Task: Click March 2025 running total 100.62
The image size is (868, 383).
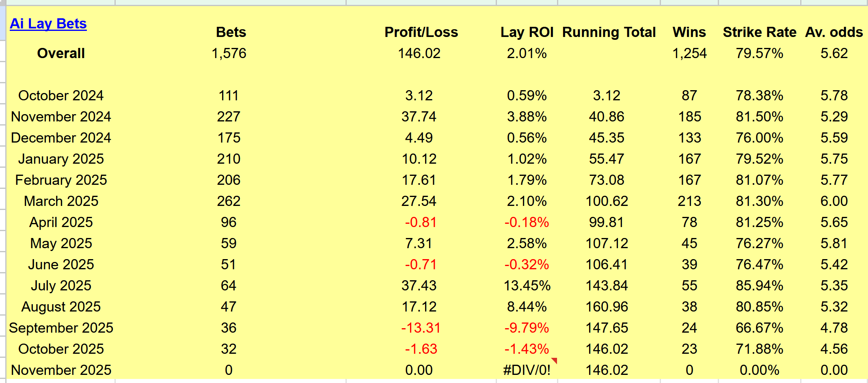Action: click(607, 201)
